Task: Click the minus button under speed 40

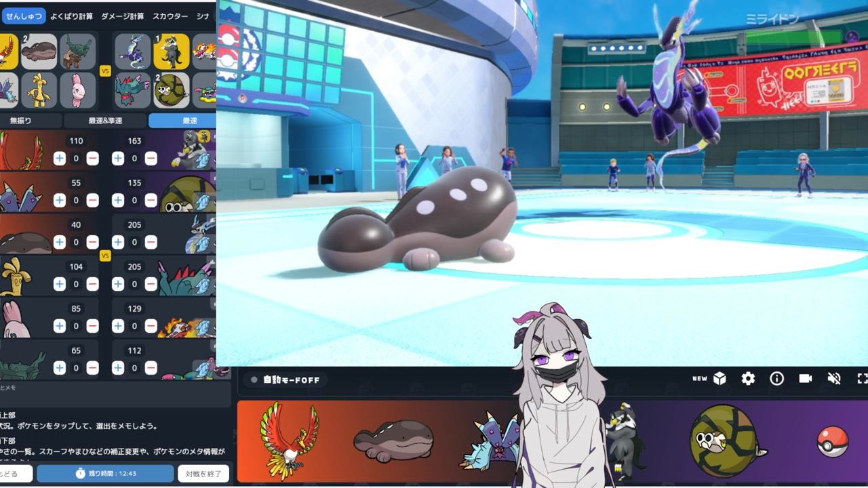Action: coord(93,243)
